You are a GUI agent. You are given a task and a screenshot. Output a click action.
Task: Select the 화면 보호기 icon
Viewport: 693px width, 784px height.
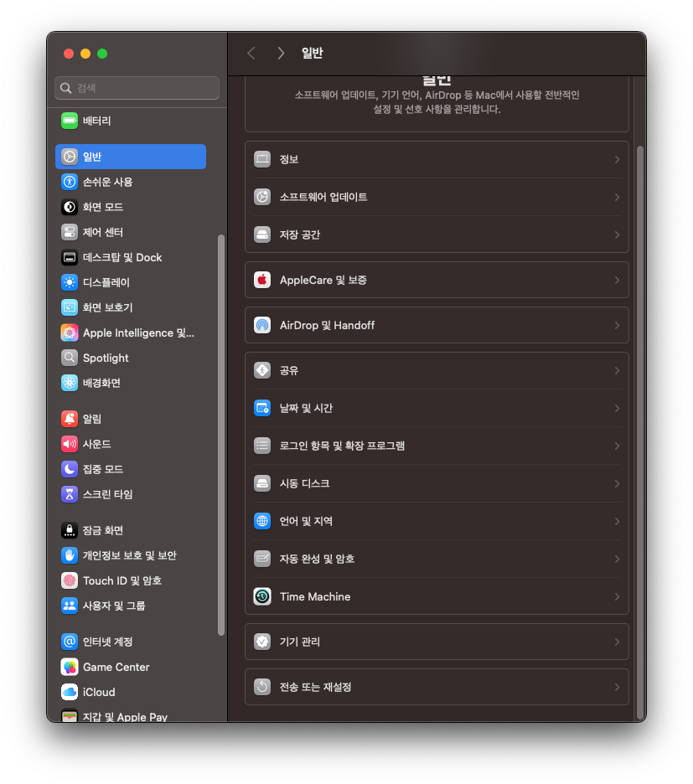(x=70, y=307)
